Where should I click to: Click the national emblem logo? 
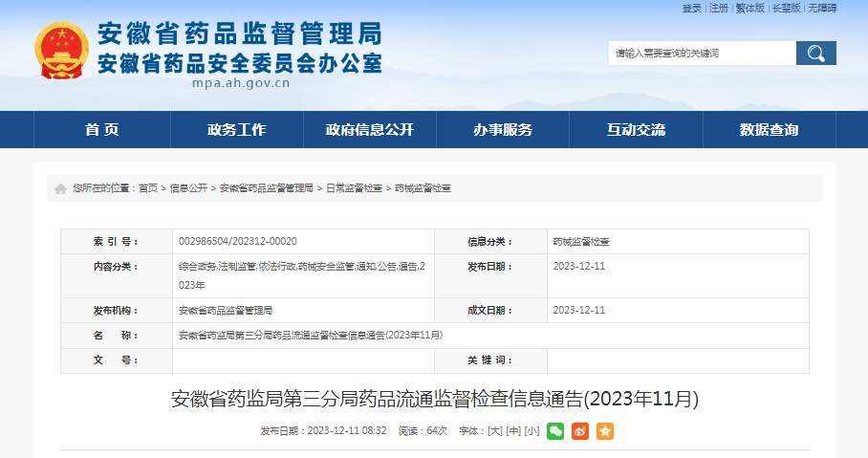(61, 51)
